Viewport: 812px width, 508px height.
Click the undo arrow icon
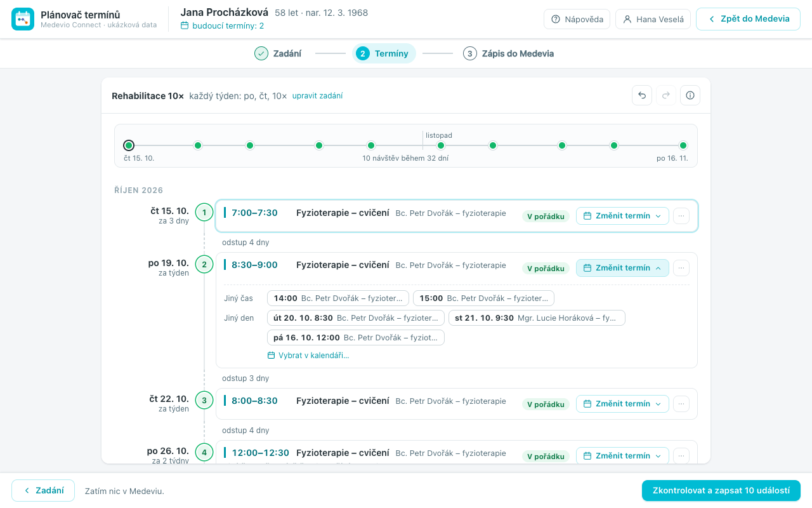(642, 95)
